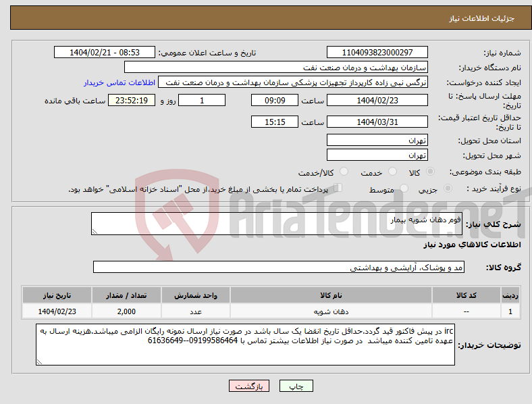Click the چاپ (print) button
532x404 pixels.
click(x=296, y=386)
